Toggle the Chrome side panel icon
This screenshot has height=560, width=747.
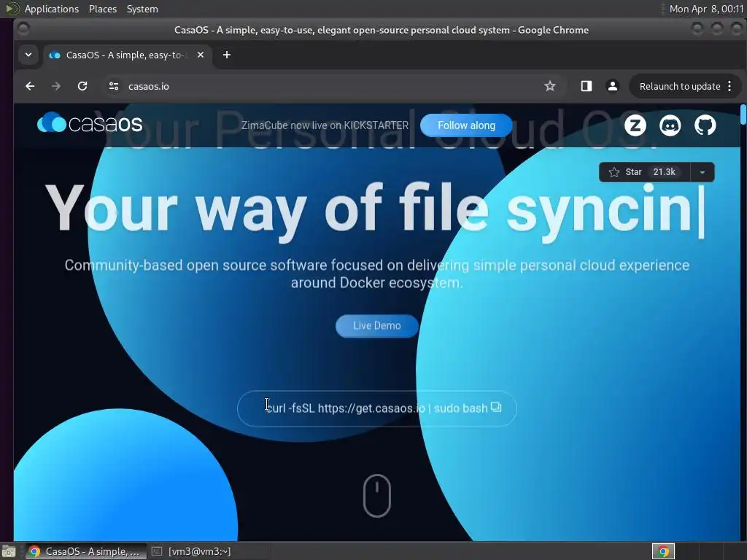point(587,86)
